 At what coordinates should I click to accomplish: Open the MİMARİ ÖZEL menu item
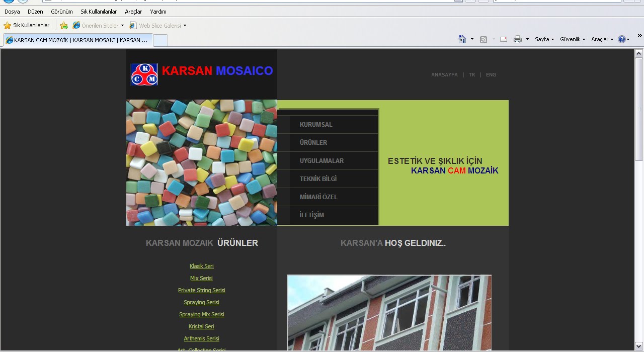click(328, 197)
